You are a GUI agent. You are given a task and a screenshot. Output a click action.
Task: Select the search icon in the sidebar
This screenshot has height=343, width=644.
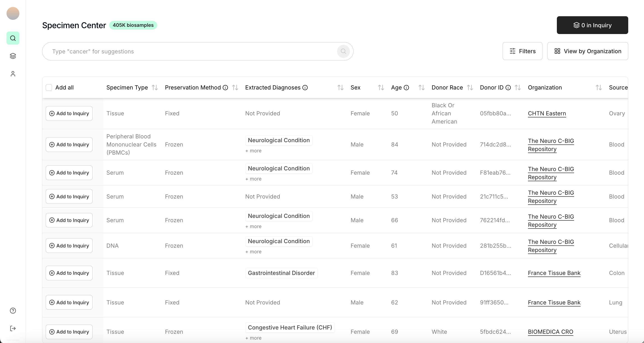pos(13,38)
